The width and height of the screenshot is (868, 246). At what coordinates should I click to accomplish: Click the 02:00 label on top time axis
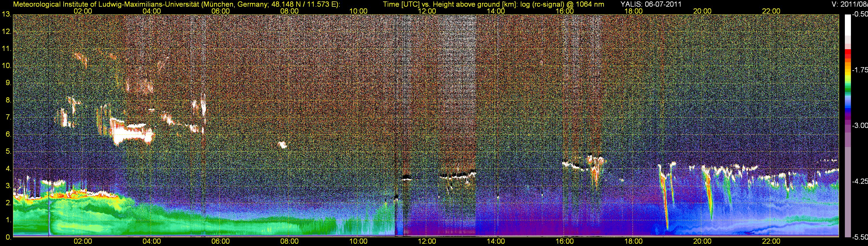[x=82, y=11]
